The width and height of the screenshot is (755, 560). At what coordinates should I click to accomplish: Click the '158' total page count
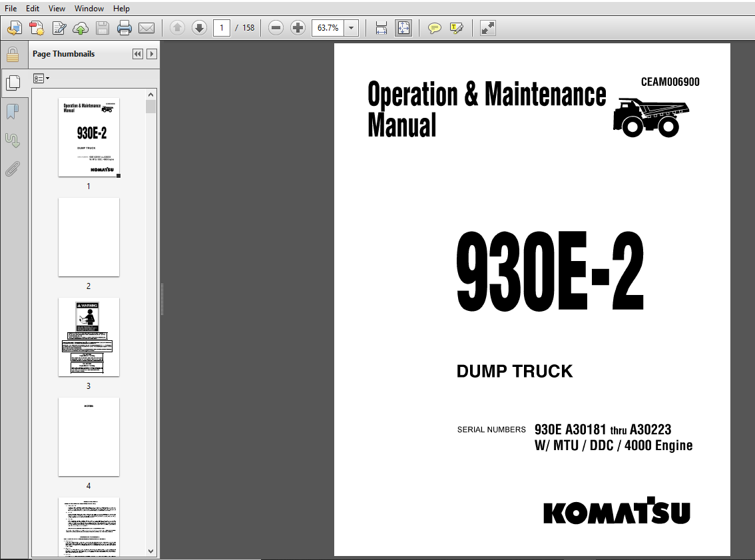[x=248, y=28]
